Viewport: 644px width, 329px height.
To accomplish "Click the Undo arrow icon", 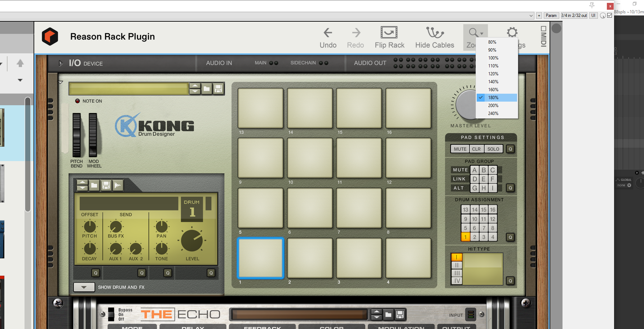I will 328,33.
